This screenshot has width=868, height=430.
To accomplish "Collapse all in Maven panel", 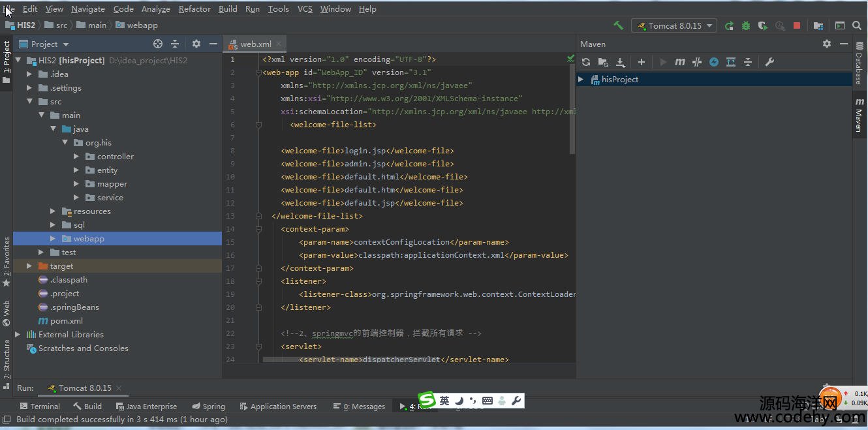I will pos(748,62).
